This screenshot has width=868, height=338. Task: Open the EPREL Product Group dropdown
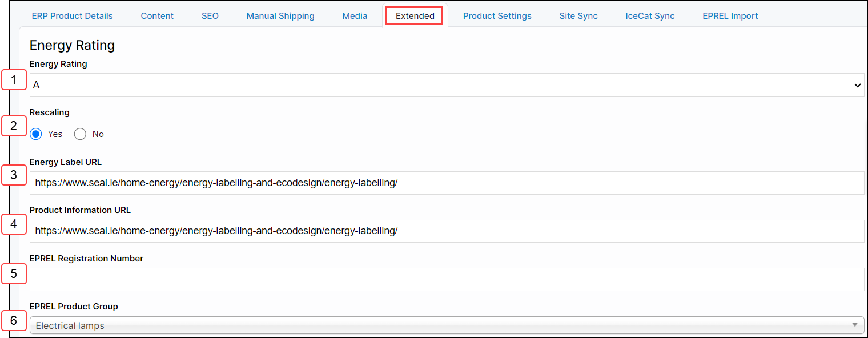pyautogui.click(x=446, y=325)
